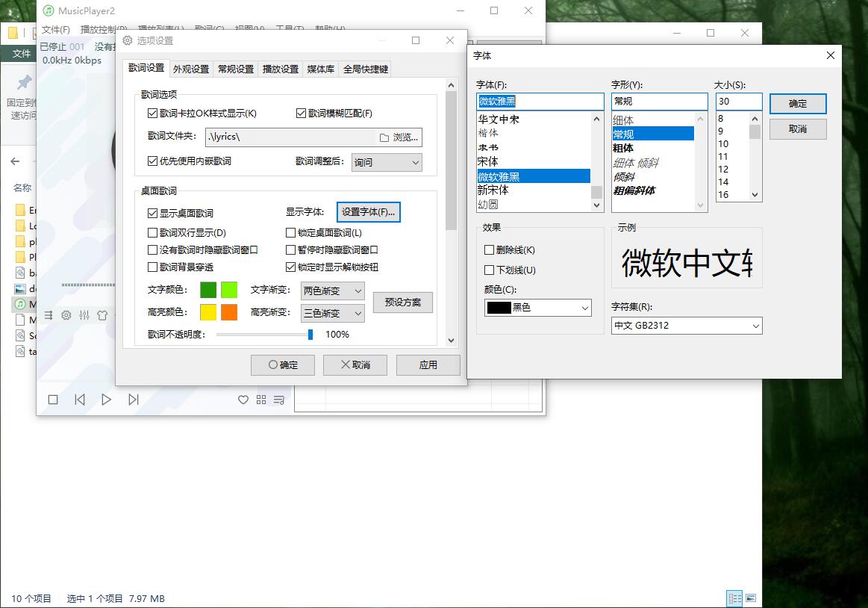
Task: Switch to the 外观设置 tab
Action: [191, 69]
